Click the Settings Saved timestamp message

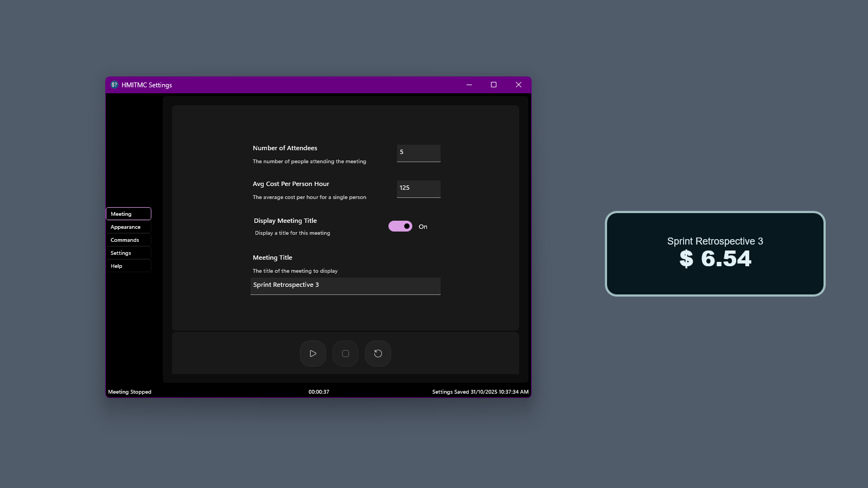(480, 391)
